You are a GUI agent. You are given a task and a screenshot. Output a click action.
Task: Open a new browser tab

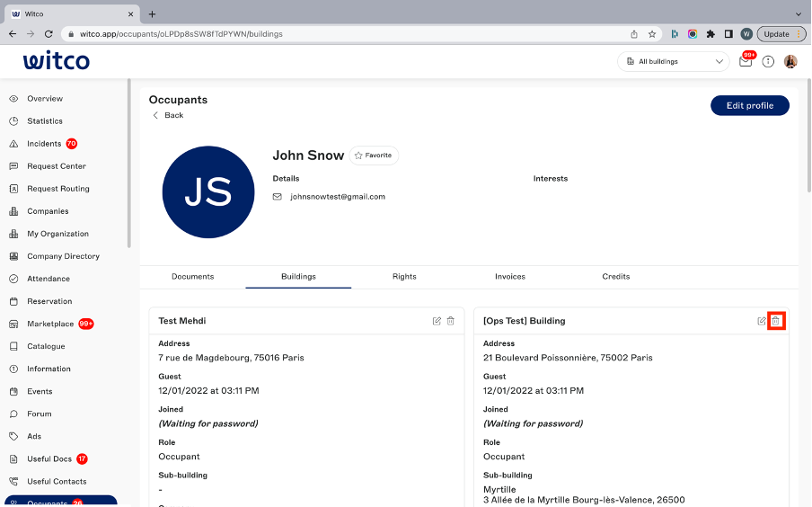coord(152,14)
